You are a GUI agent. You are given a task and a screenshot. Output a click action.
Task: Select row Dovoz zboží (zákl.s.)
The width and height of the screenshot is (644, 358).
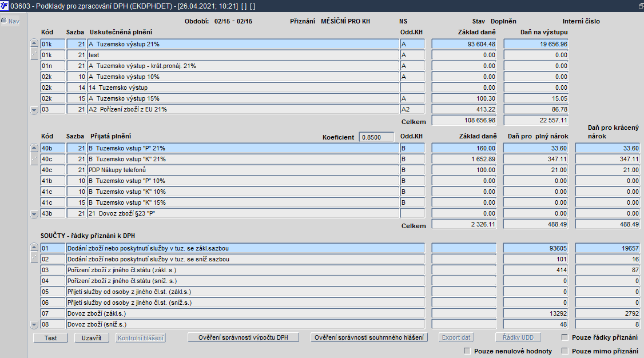(245, 313)
